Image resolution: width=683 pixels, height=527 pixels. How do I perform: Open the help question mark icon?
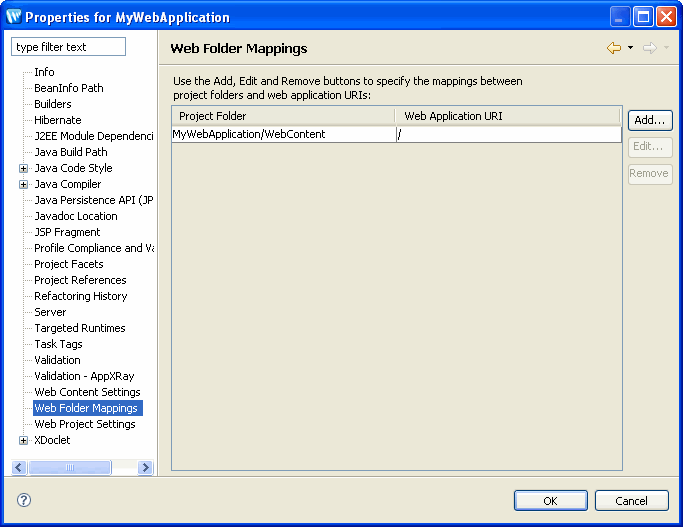point(24,500)
